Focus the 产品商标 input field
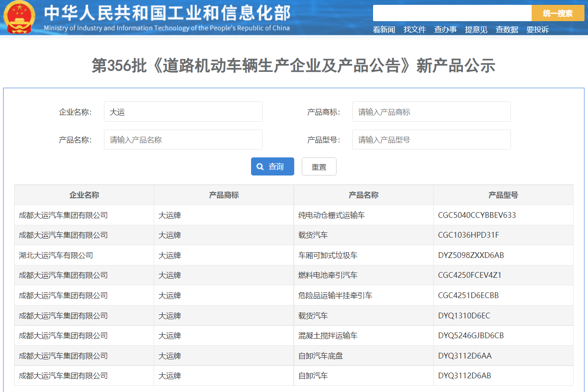The image size is (588, 392). pyautogui.click(x=431, y=112)
